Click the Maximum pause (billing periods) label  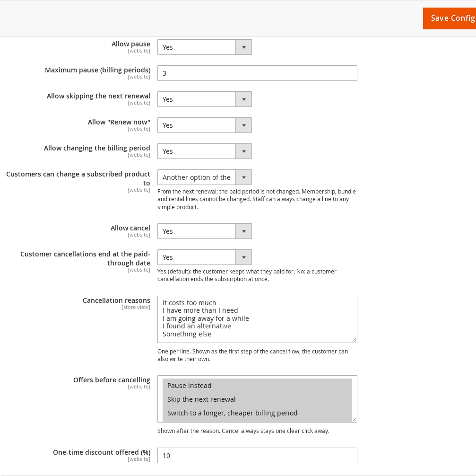98,70
